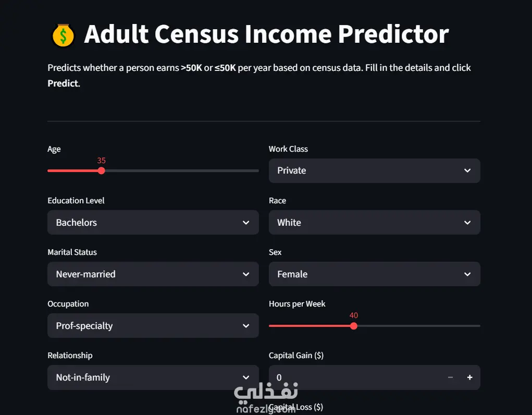Click the Adult Census Income Predictor heading
This screenshot has height=415, width=532.
tap(266, 34)
